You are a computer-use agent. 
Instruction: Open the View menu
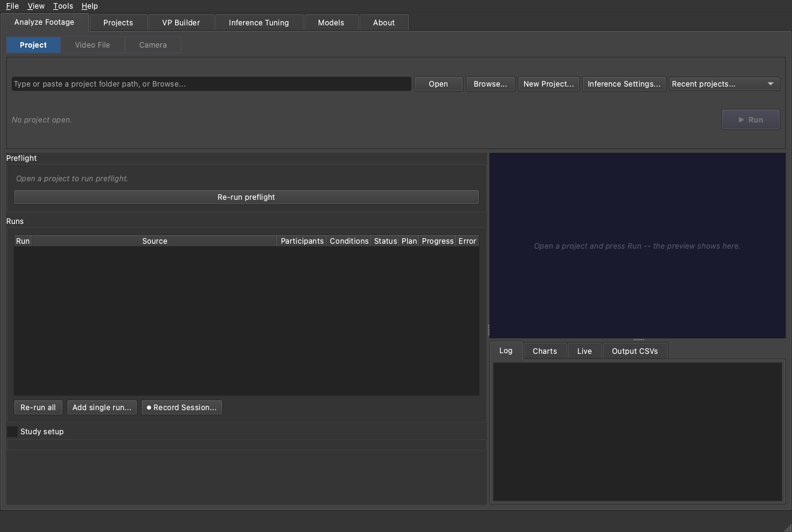click(x=36, y=6)
